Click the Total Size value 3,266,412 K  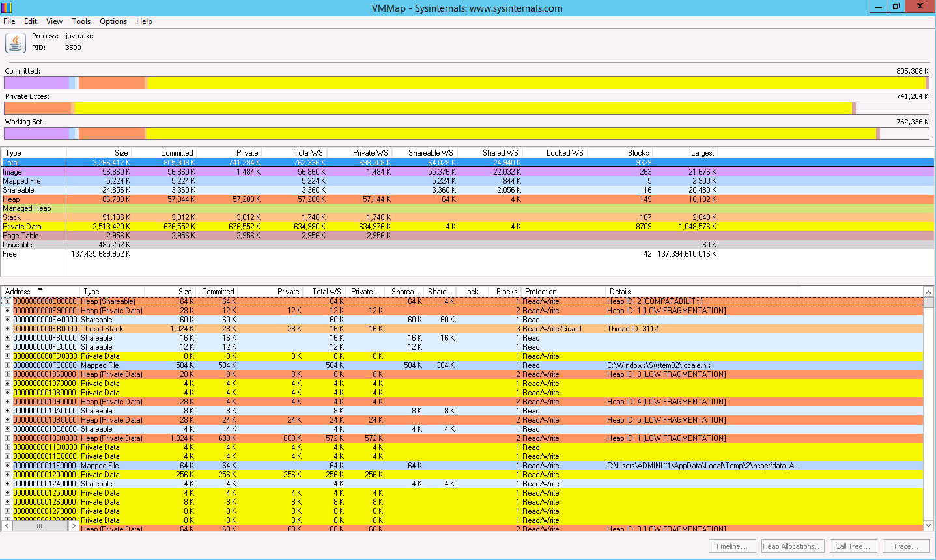point(111,163)
